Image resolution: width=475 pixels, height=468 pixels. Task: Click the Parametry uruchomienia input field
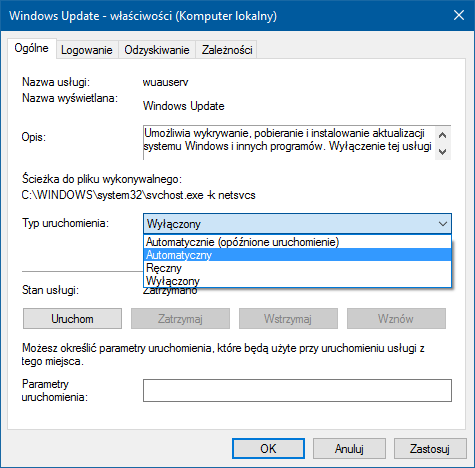click(x=297, y=390)
